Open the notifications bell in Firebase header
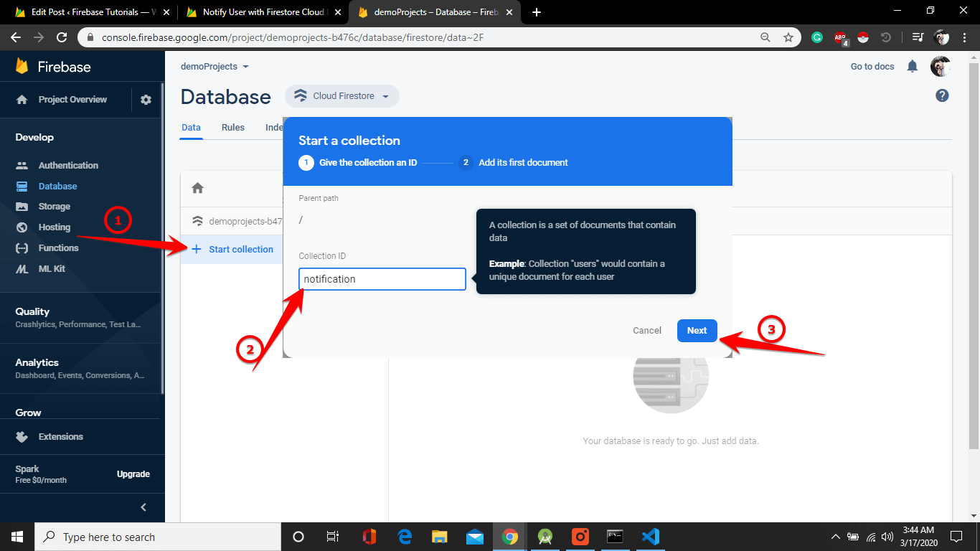 (913, 67)
